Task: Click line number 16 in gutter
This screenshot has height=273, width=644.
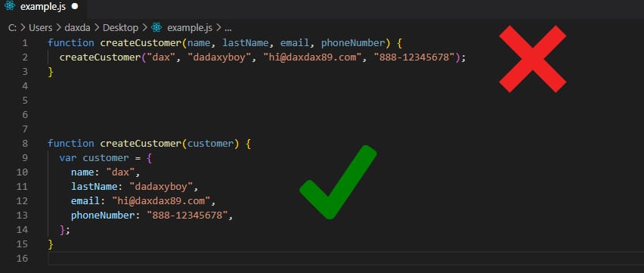Action: tap(22, 259)
